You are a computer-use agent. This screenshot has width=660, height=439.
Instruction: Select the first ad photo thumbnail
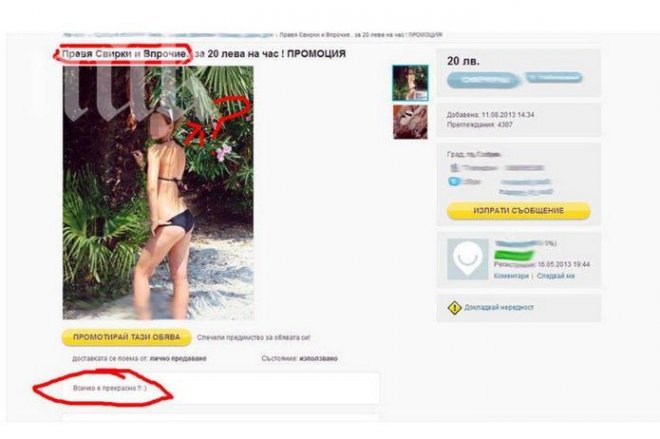coord(410,83)
